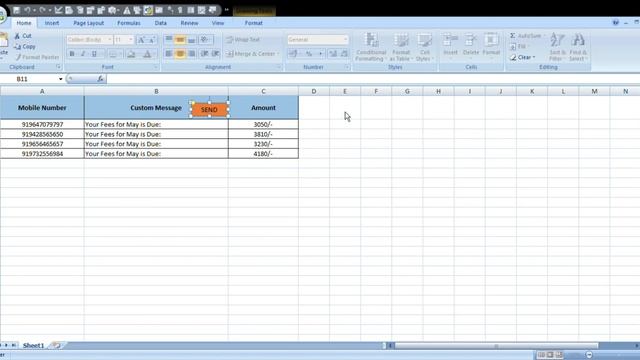Open the Home ribbon tab
The image size is (640, 360).
24,23
